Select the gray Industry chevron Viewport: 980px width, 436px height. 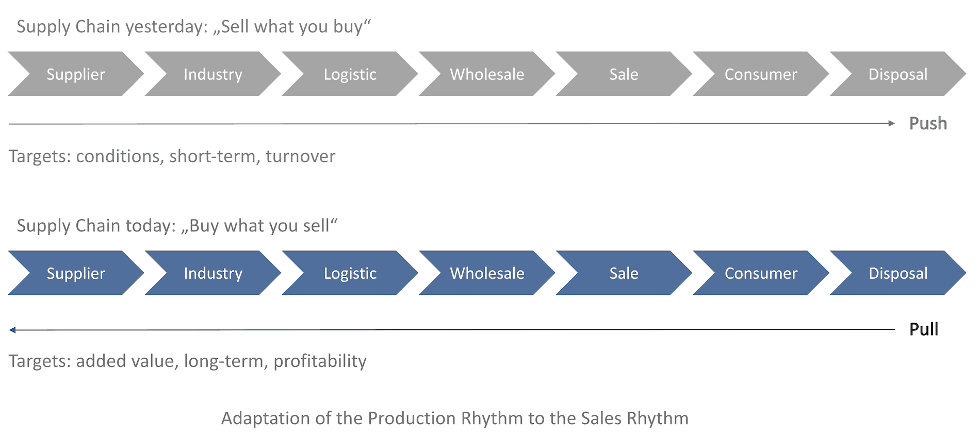tap(213, 74)
